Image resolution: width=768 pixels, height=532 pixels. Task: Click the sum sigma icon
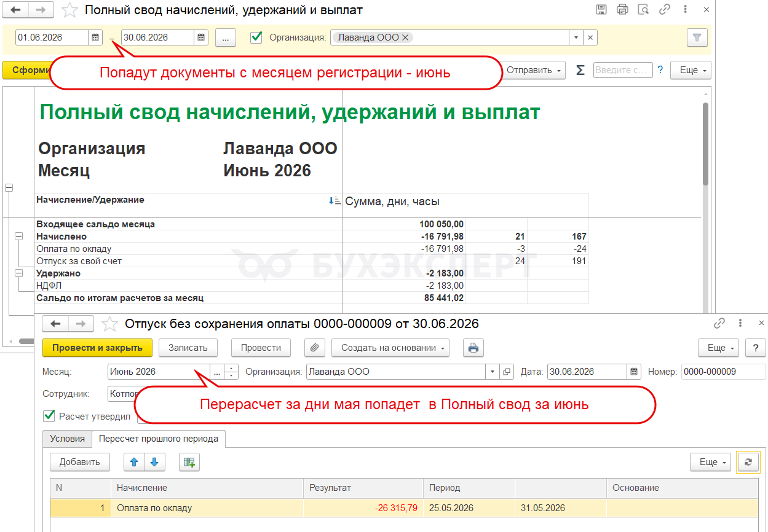[x=580, y=70]
